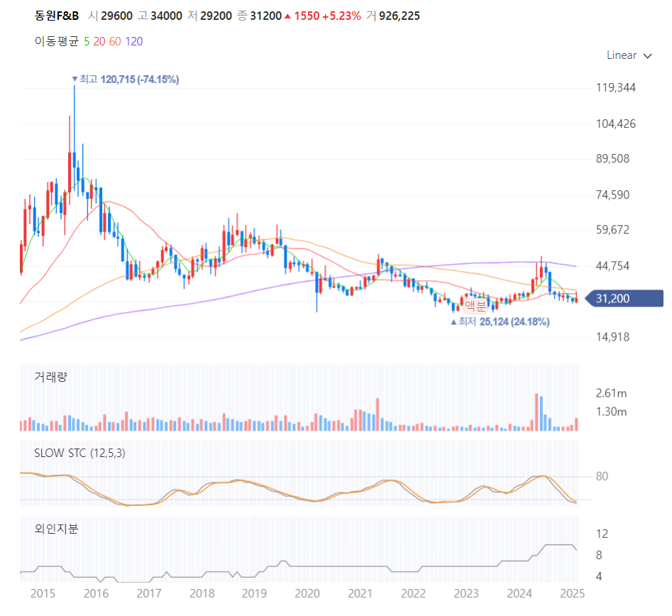Click the 외인지분 panel label
The image size is (672, 616).
[x=57, y=529]
